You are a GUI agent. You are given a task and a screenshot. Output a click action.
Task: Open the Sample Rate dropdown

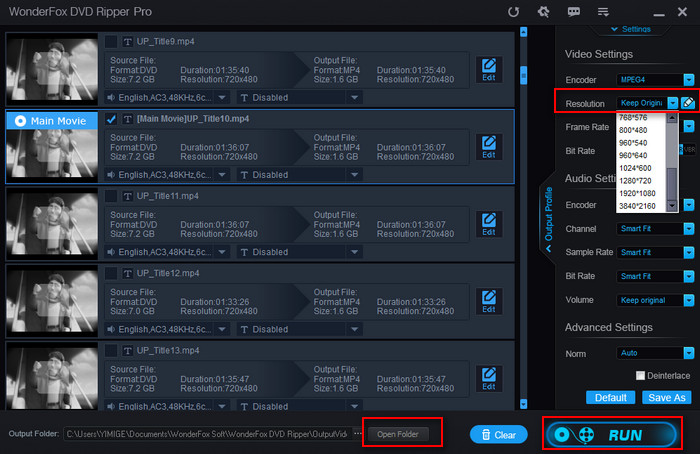(x=689, y=252)
